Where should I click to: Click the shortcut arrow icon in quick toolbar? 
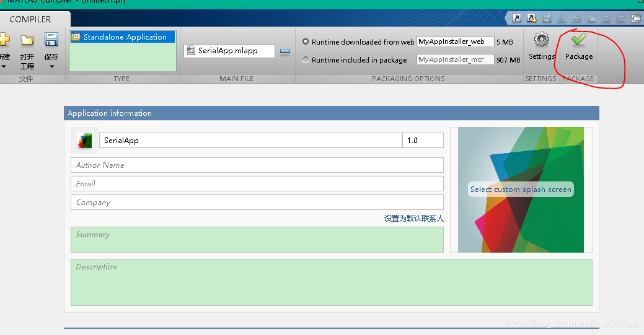click(517, 18)
